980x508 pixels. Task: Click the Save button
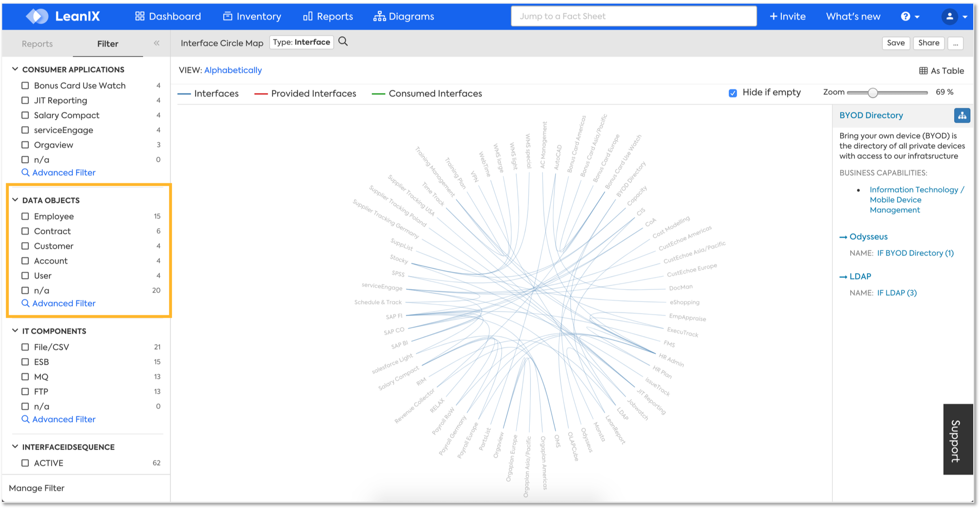tap(896, 43)
